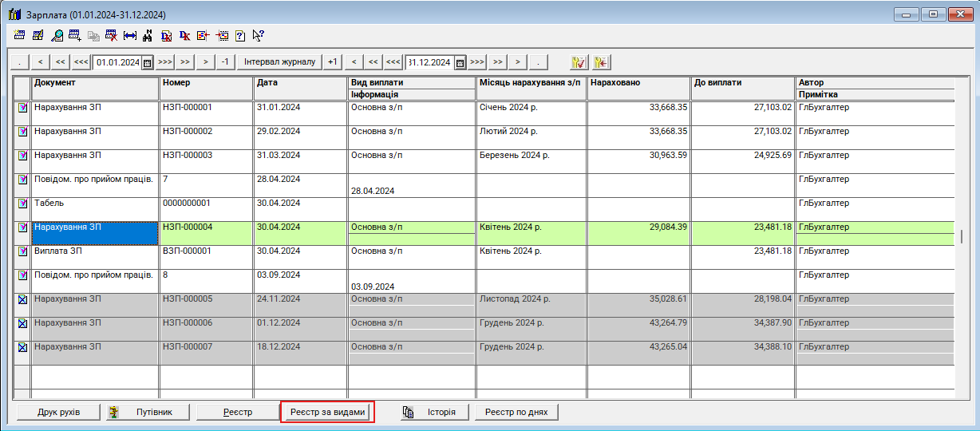Activate the cursor context help icon
Viewport: 980px width, 431px height.
(x=258, y=35)
